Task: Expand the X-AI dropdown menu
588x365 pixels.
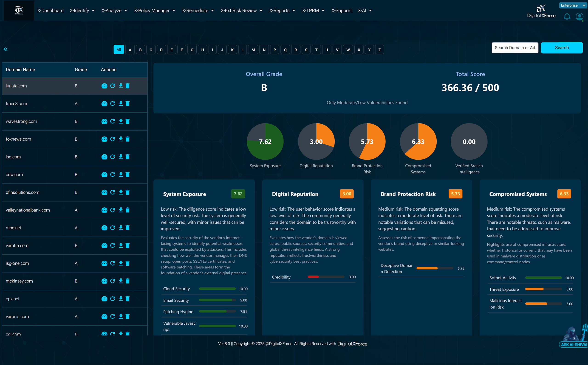Action: click(365, 11)
